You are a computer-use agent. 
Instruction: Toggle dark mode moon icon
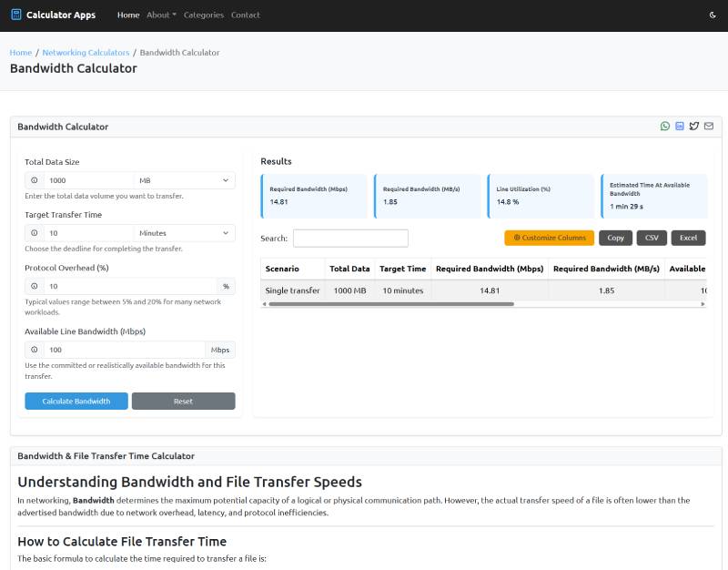pyautogui.click(x=713, y=15)
